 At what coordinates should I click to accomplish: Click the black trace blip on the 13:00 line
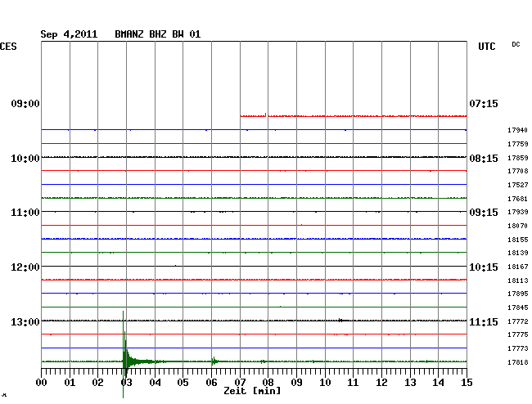pyautogui.click(x=340, y=320)
